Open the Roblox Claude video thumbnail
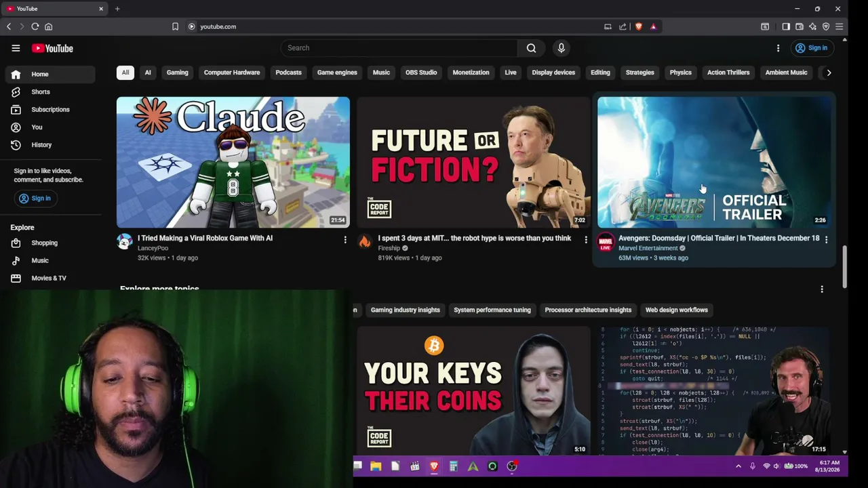Viewport: 868px width, 488px height. click(x=233, y=162)
